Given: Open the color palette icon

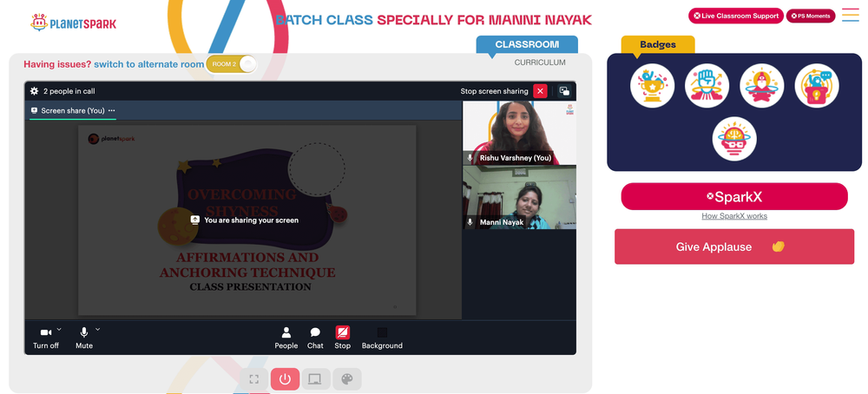Looking at the screenshot, I should click(x=347, y=379).
